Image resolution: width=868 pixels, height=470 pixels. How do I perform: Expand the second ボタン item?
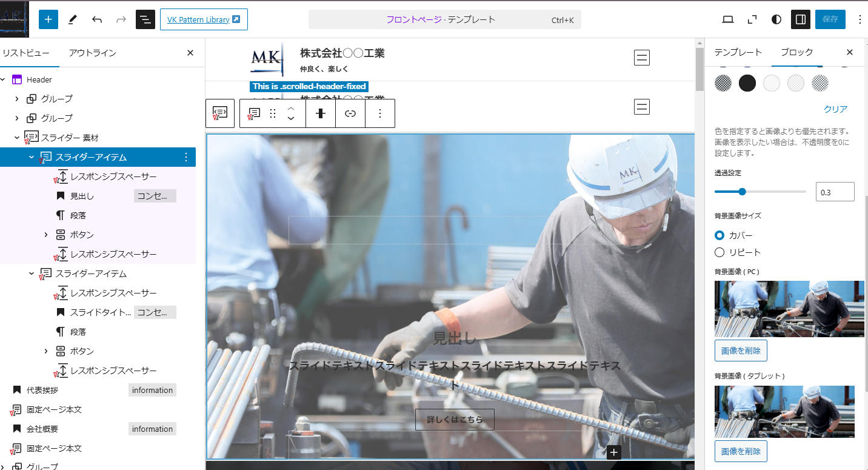click(x=46, y=351)
